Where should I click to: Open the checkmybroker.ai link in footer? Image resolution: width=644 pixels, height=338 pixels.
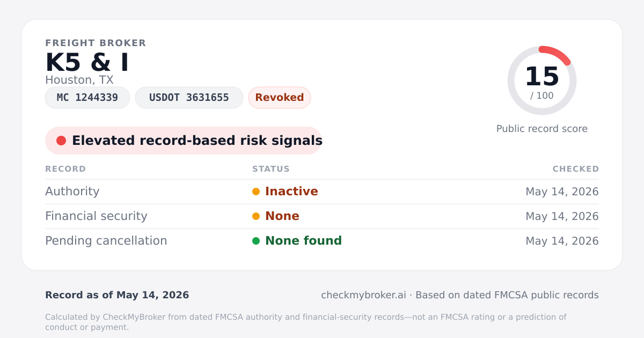(x=363, y=295)
